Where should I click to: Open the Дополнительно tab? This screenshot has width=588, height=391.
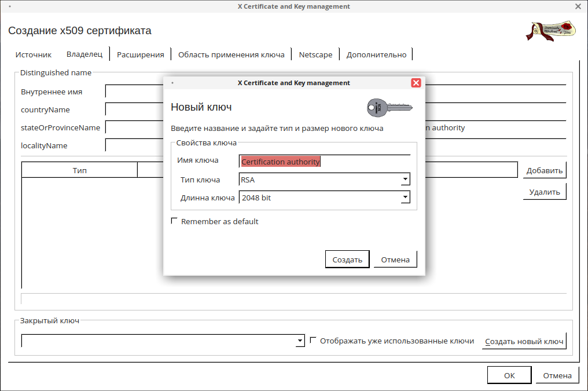(376, 54)
